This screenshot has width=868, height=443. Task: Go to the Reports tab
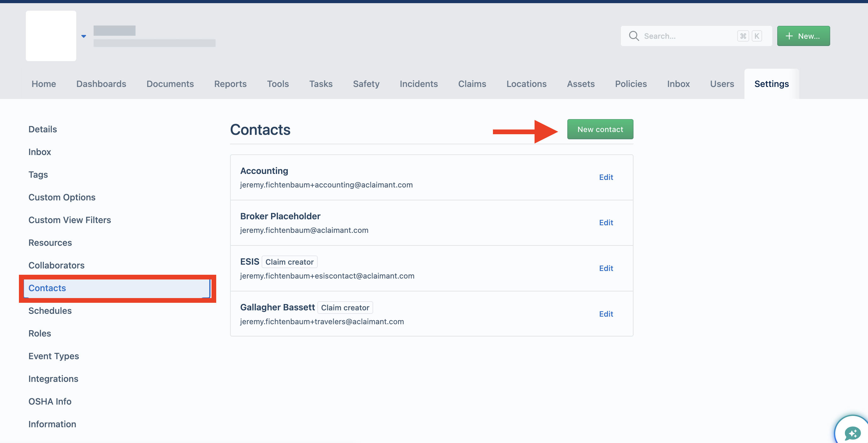(x=230, y=84)
